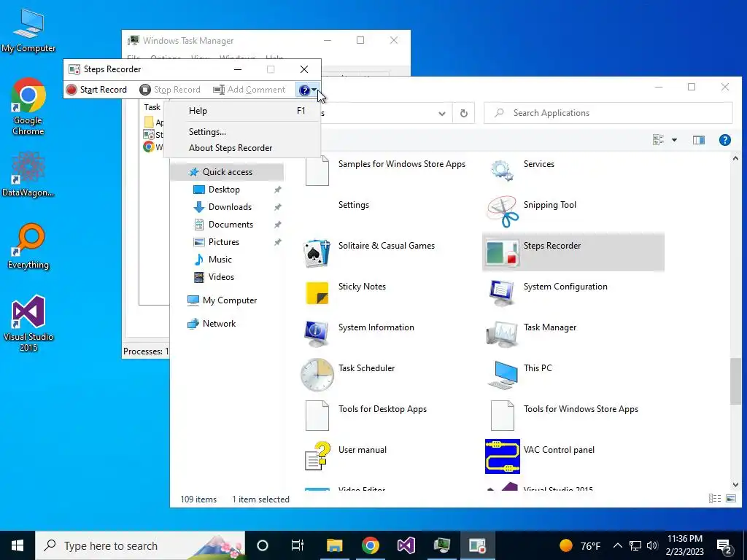
Task: Switch to details view in status bar
Action: (715, 499)
